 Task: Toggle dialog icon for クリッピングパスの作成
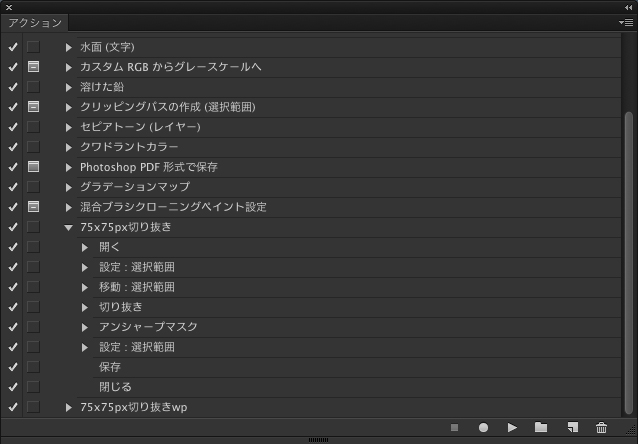(x=33, y=107)
